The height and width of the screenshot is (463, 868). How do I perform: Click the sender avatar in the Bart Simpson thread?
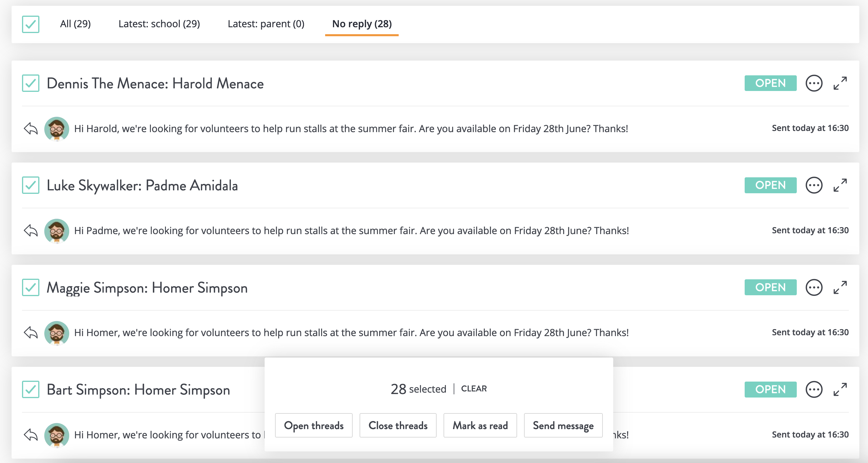pos(57,435)
